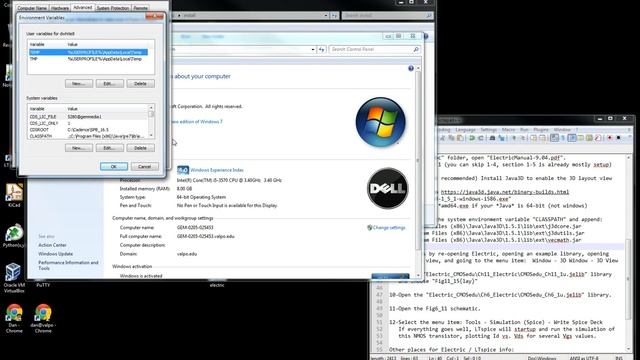Open the address dropdown in the rear Explorer window
This screenshot has width=640, height=360.
(326, 16)
